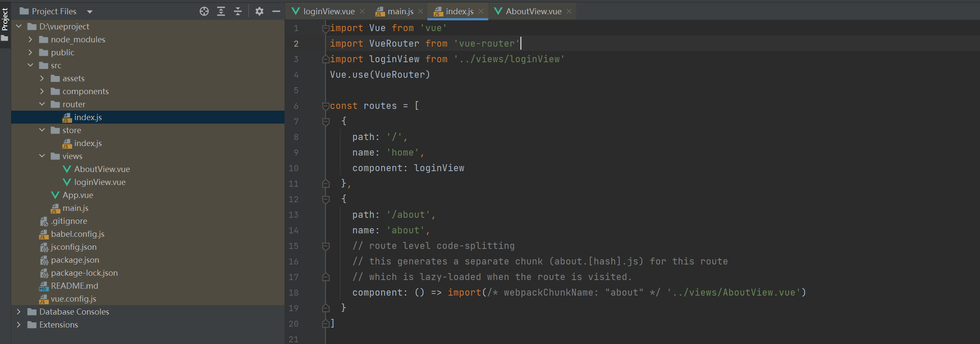980x344 pixels.
Task: Click the node_modules folder label
Action: (78, 39)
